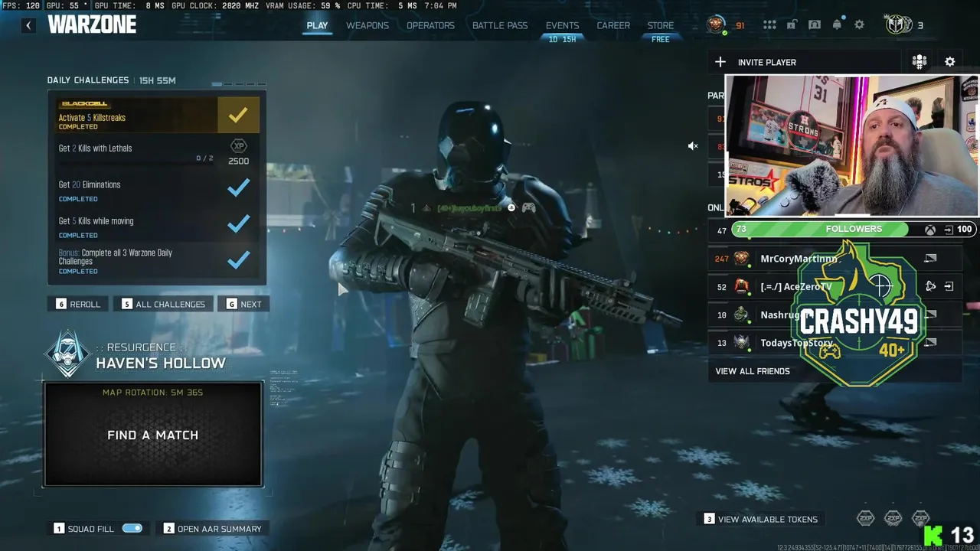Image resolution: width=980 pixels, height=551 pixels.
Task: Open the player profile emblem level 91
Action: 716,24
